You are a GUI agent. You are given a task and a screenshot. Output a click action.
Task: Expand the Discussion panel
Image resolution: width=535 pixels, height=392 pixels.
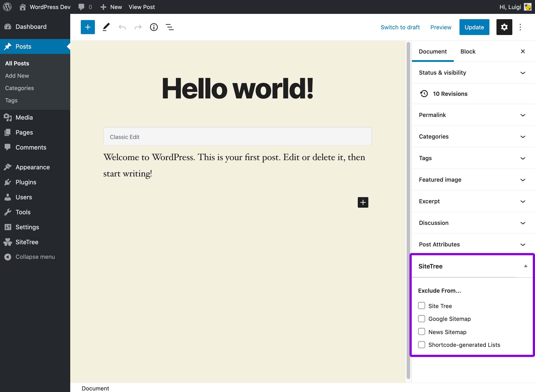pyautogui.click(x=473, y=223)
